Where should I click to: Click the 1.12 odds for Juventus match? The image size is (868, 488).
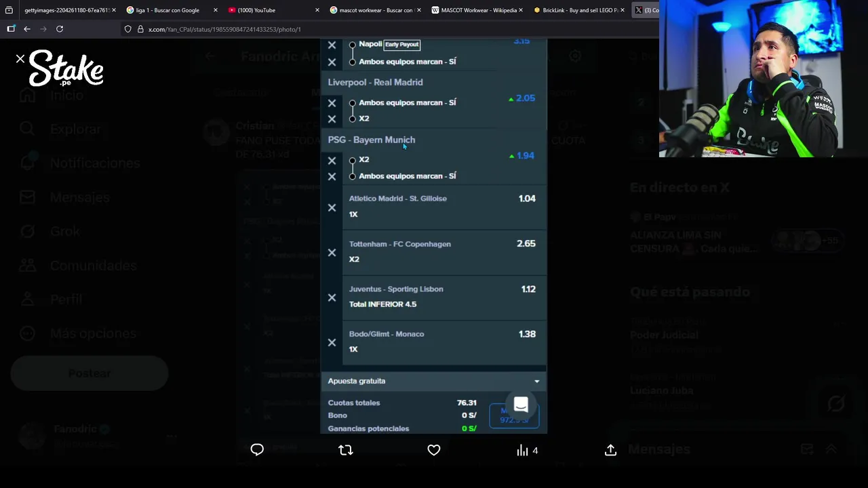pos(528,289)
